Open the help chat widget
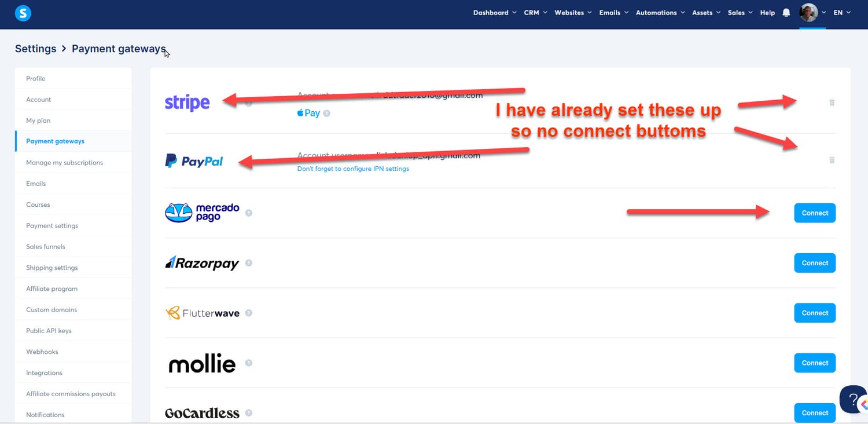Image resolution: width=868 pixels, height=424 pixels. [x=853, y=399]
